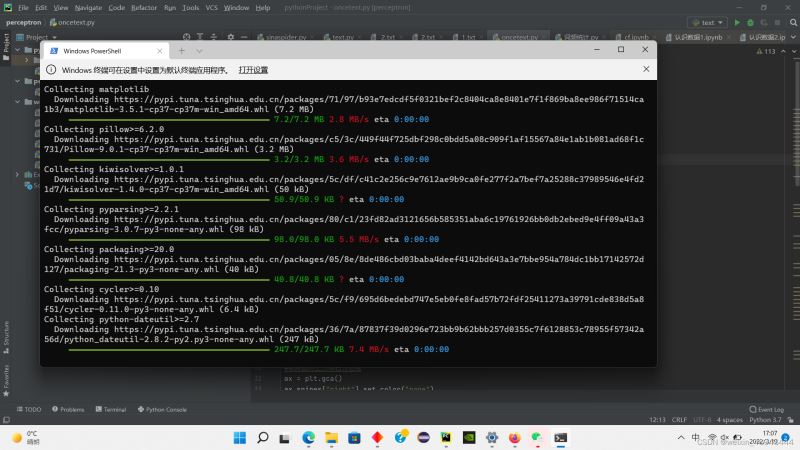Image resolution: width=800 pixels, height=450 pixels.
Task: Open Code menu in PyCharm
Action: (x=116, y=8)
